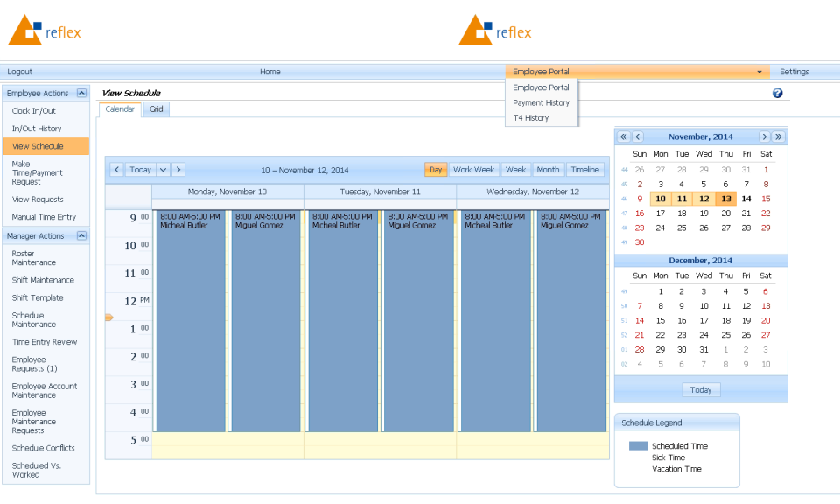Open the Today dropdown arrow in schedule toolbar
840x504 pixels.
[163, 169]
